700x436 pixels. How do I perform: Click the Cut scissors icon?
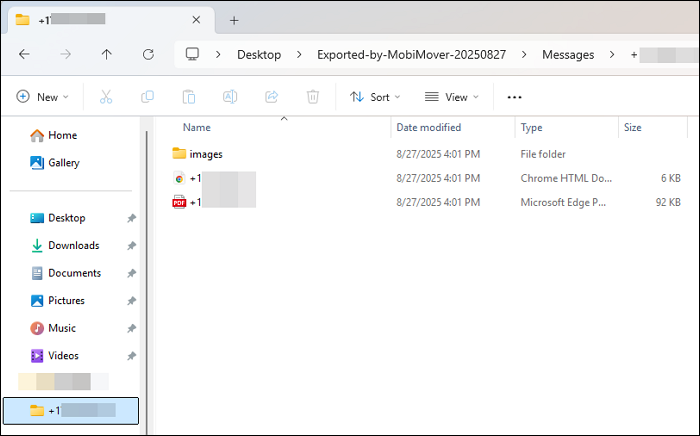pyautogui.click(x=106, y=97)
